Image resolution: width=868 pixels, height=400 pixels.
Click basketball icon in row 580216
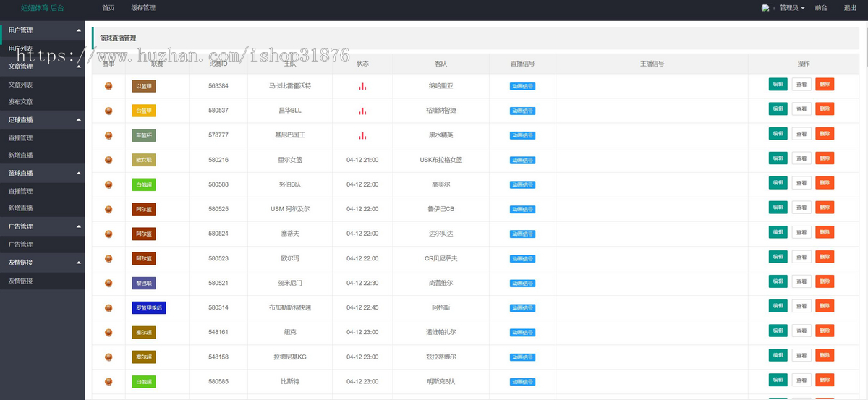[109, 160]
